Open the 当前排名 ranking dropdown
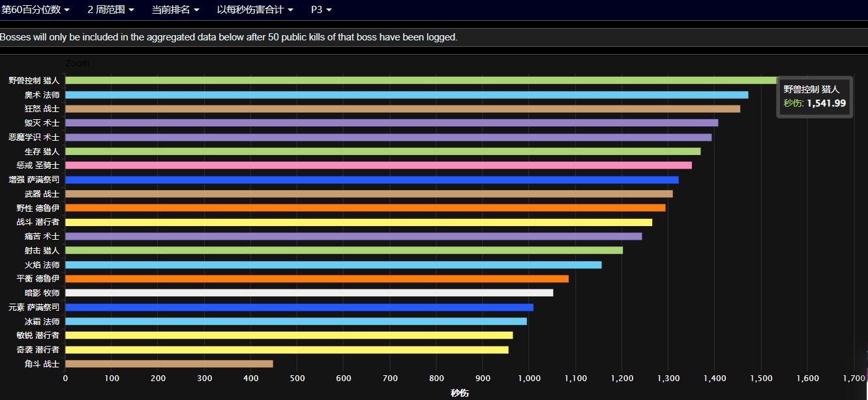This screenshot has height=400, width=868. [173, 10]
